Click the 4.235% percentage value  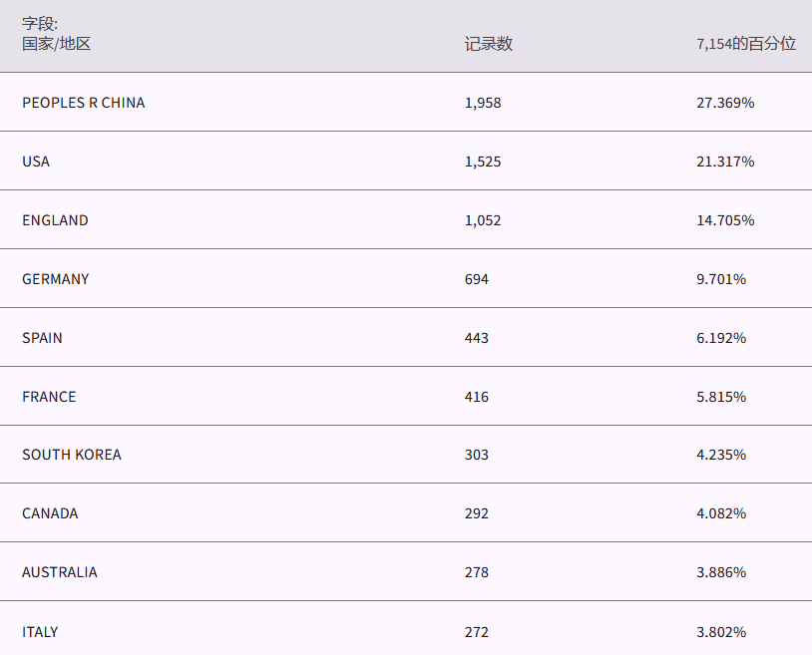[x=721, y=455]
